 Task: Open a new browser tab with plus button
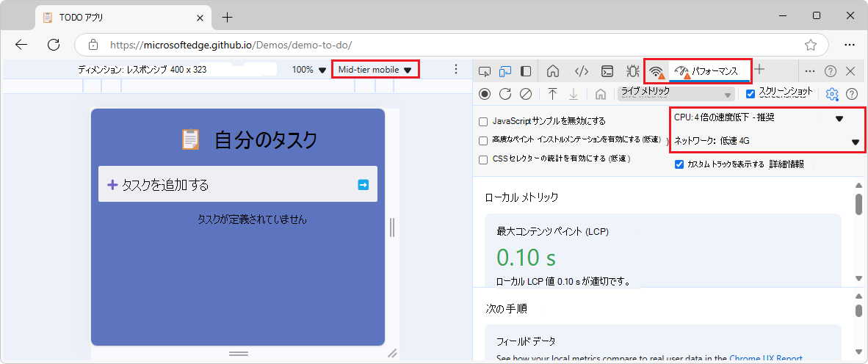coord(227,17)
